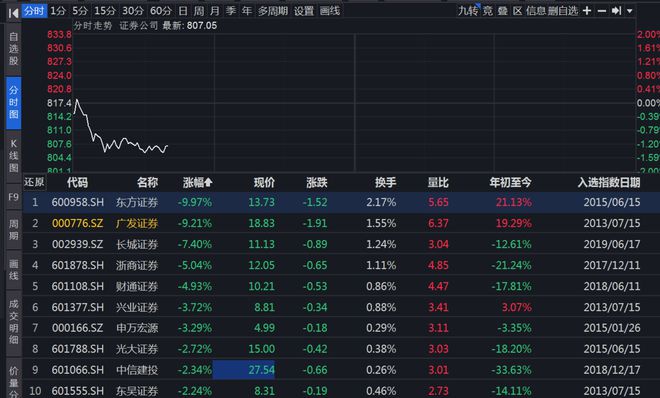Switch to the 日 daily period
This screenshot has width=660, height=398.
pos(183,11)
